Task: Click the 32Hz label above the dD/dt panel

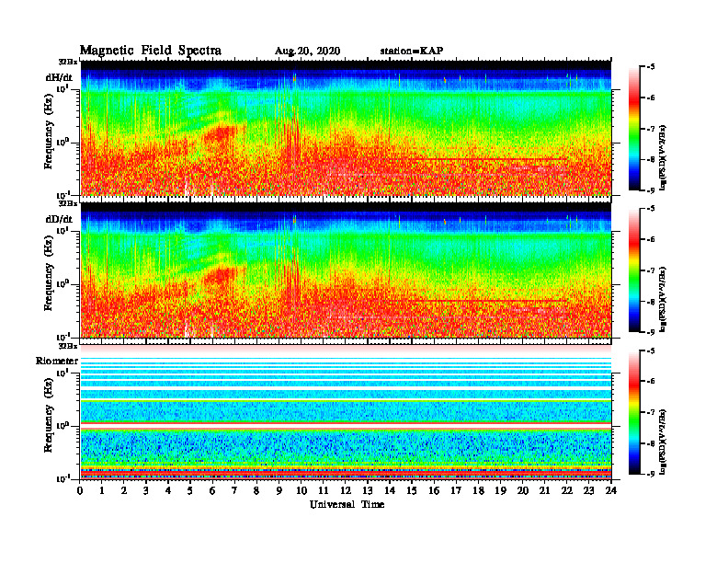Action: click(x=68, y=203)
